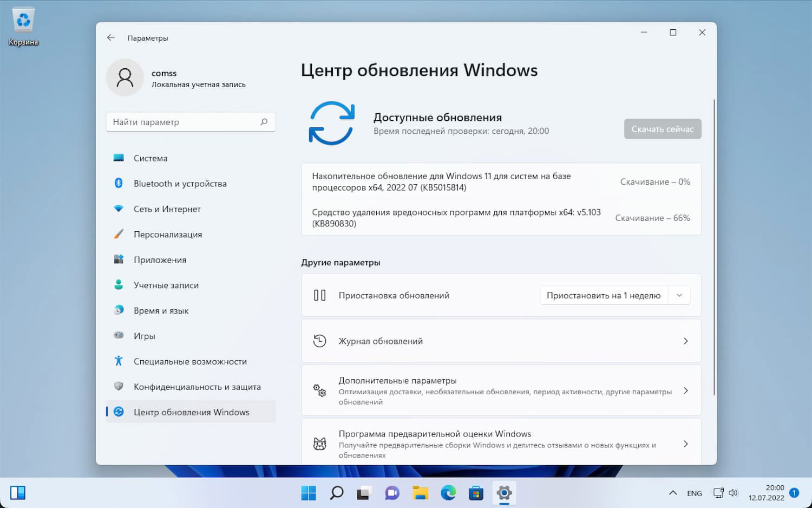The image size is (812, 508).
Task: Open Microsoft Store from the taskbar
Action: [475, 493]
